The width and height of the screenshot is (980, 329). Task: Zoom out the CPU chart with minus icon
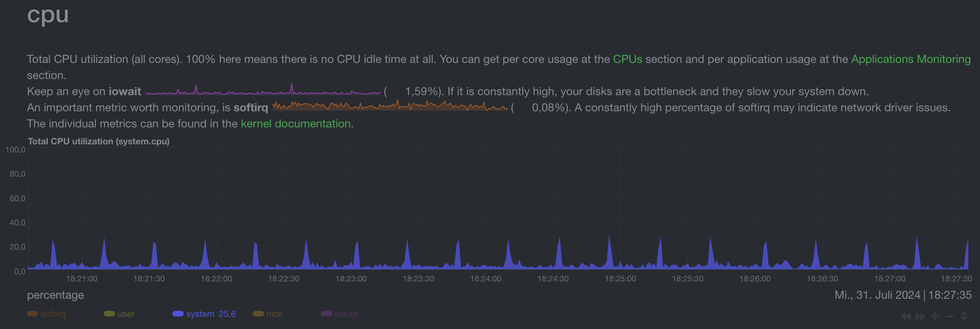click(x=949, y=317)
